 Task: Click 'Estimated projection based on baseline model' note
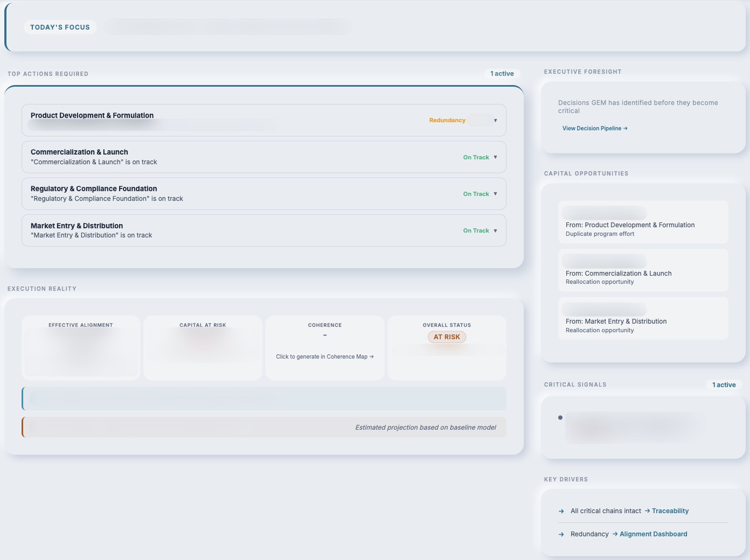pos(426,427)
